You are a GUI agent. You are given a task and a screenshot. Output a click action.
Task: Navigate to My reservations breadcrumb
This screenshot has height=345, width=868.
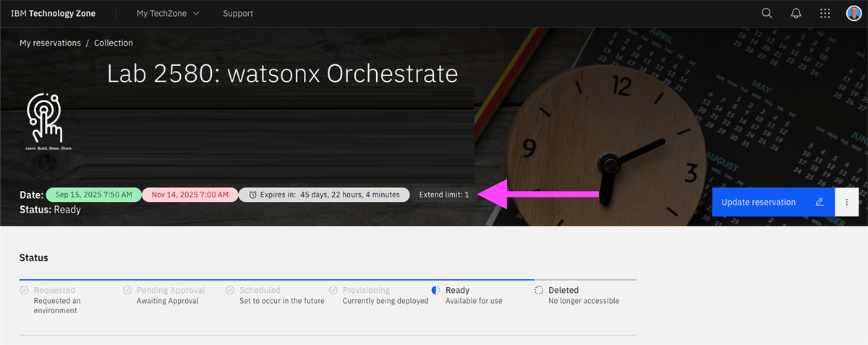click(50, 43)
